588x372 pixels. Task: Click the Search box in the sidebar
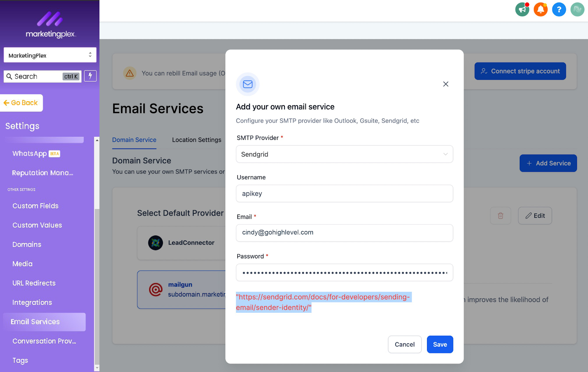click(x=43, y=76)
